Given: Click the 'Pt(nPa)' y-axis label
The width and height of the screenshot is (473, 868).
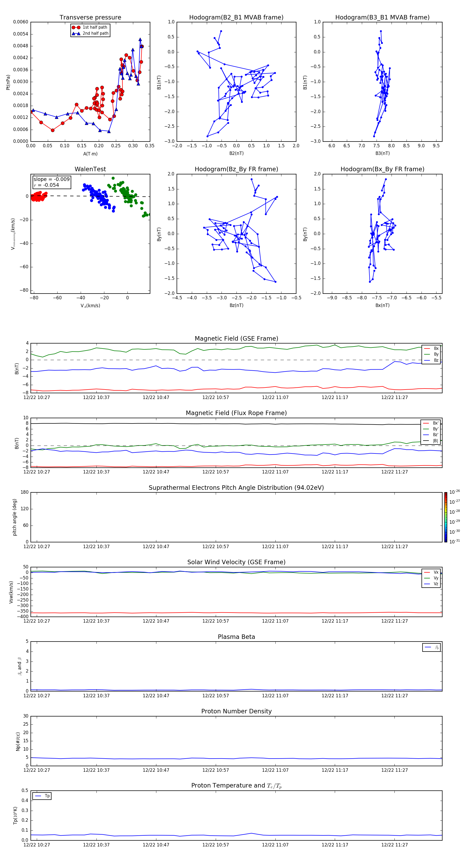Looking at the screenshot, I should (8, 82).
